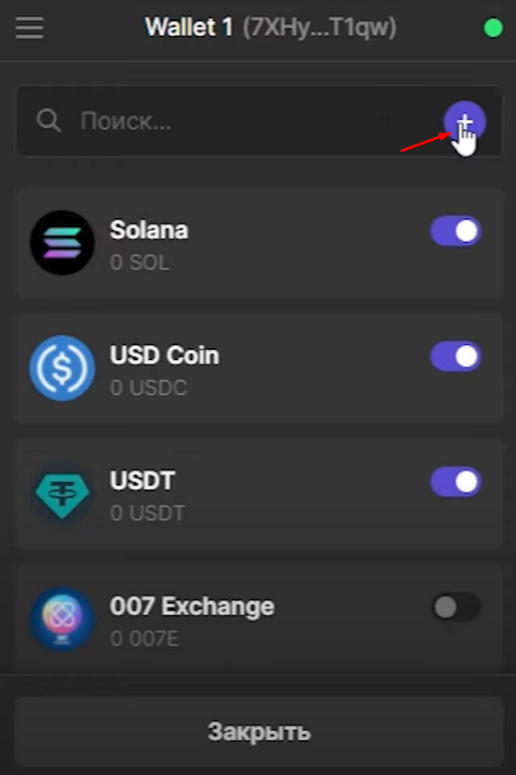Open the hamburger menu
Viewport: 516px width, 775px height.
(x=29, y=28)
